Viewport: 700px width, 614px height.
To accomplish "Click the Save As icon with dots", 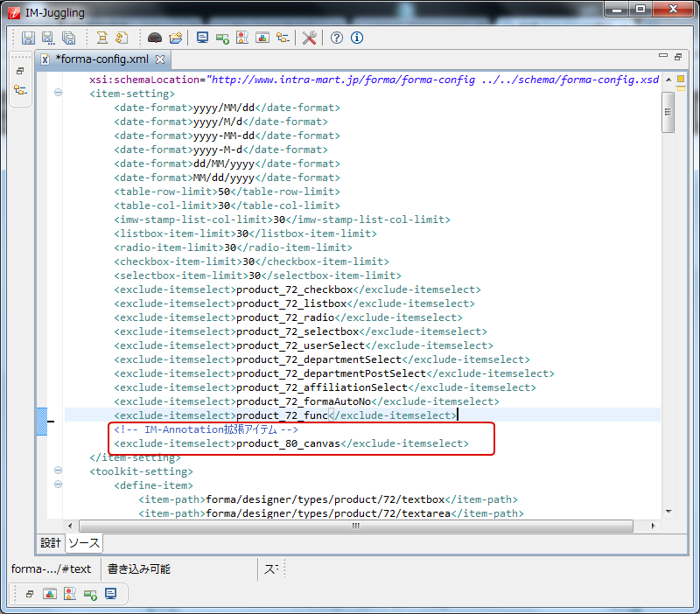I will 48,38.
